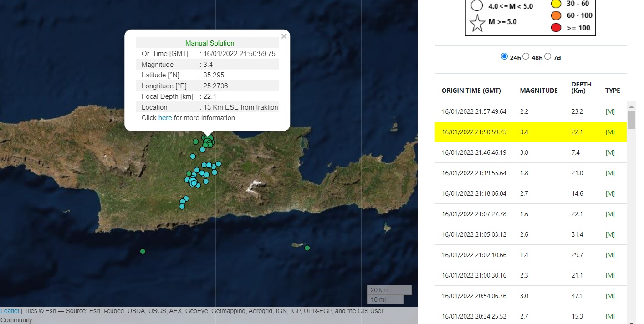The height and width of the screenshot is (324, 644).
Task: Close the Manual Solution popup
Action: pos(284,36)
